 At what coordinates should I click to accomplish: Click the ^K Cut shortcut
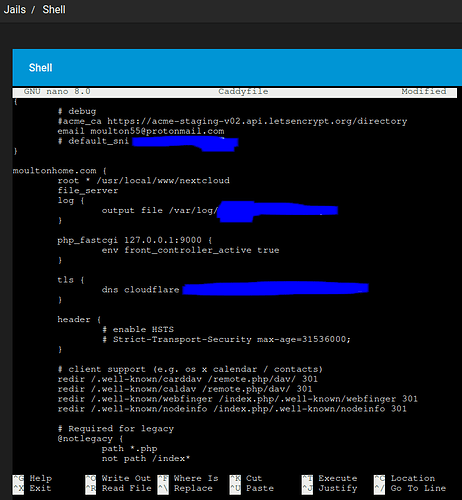click(246, 479)
